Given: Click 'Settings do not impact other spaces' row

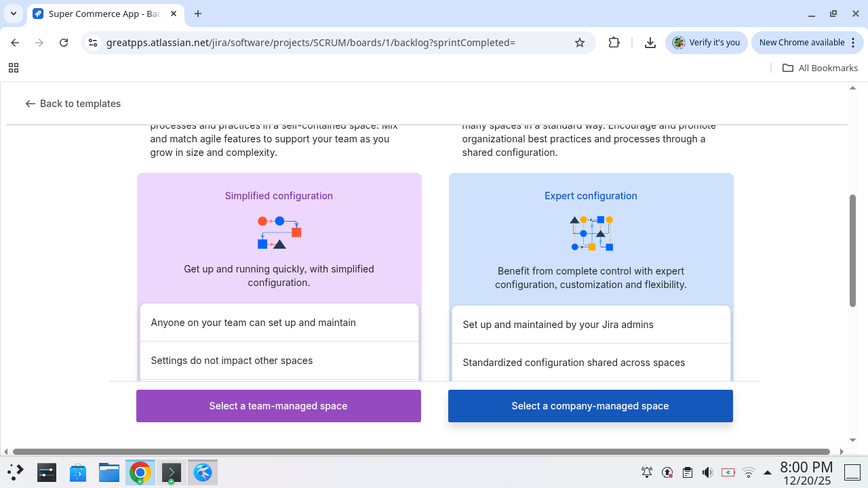Looking at the screenshot, I should pos(279,361).
